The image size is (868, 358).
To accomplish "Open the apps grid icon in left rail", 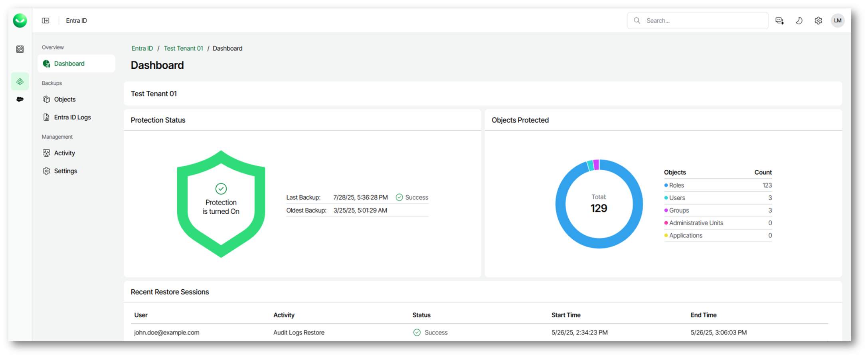I will 20,49.
